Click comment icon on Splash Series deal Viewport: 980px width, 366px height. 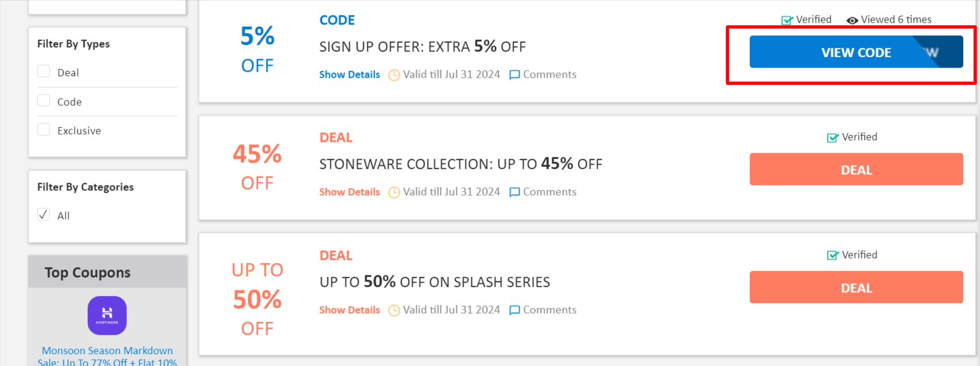tap(514, 310)
